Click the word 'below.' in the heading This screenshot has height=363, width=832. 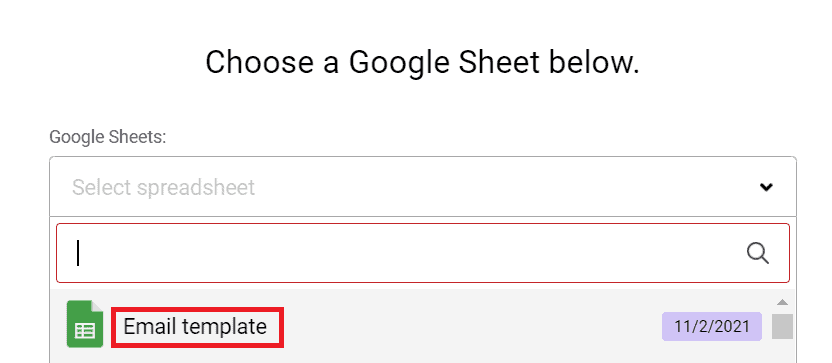594,62
